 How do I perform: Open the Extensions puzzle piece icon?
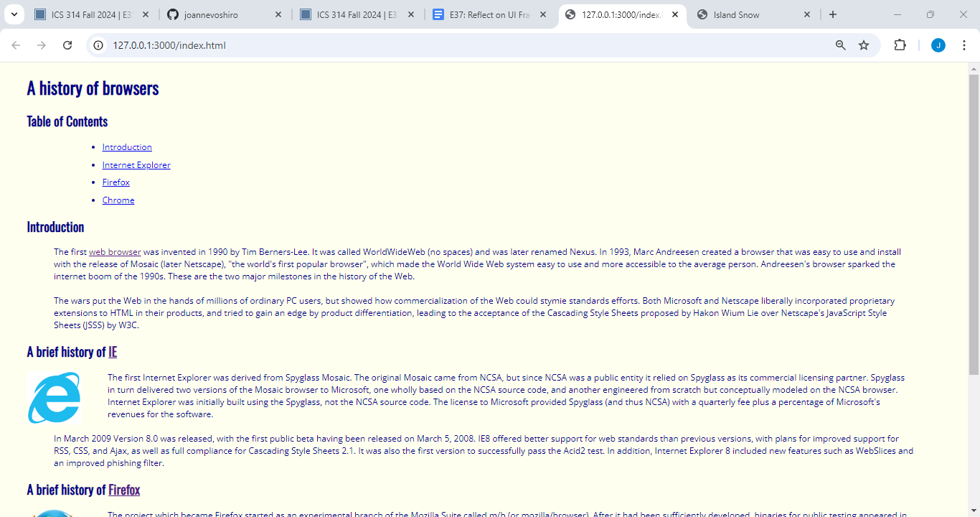900,45
